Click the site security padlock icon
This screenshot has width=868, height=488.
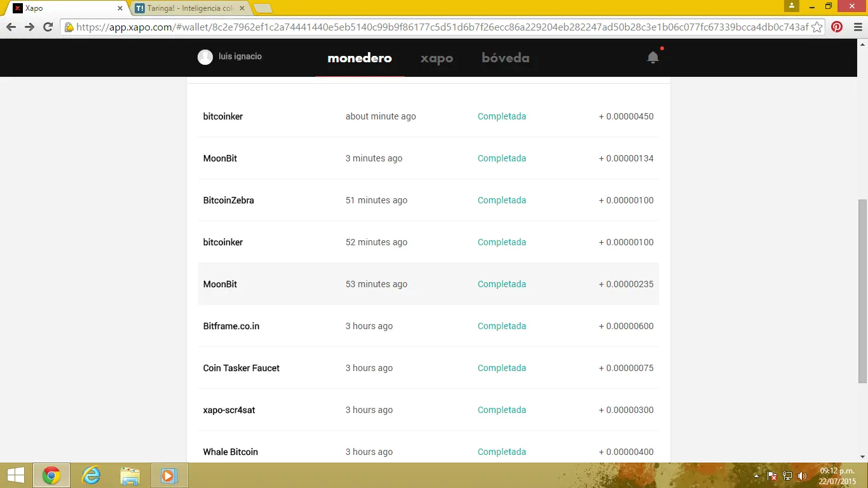coord(69,27)
